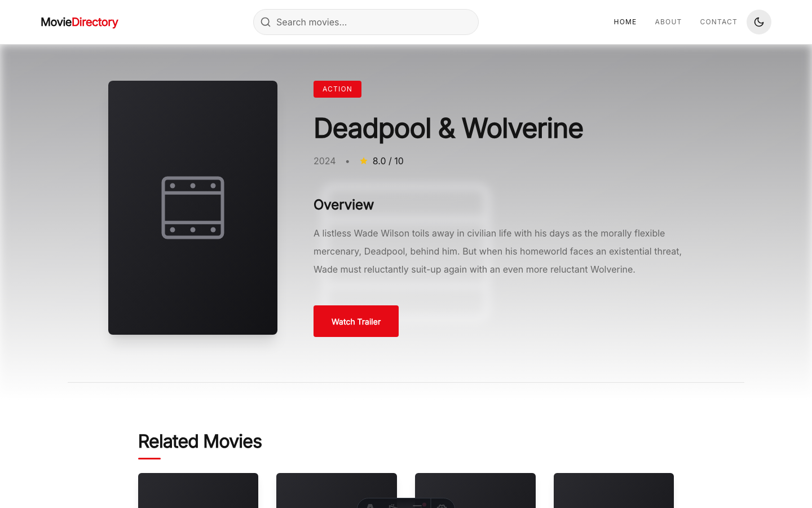
Task: Open the Contact nav item
Action: [x=718, y=22]
